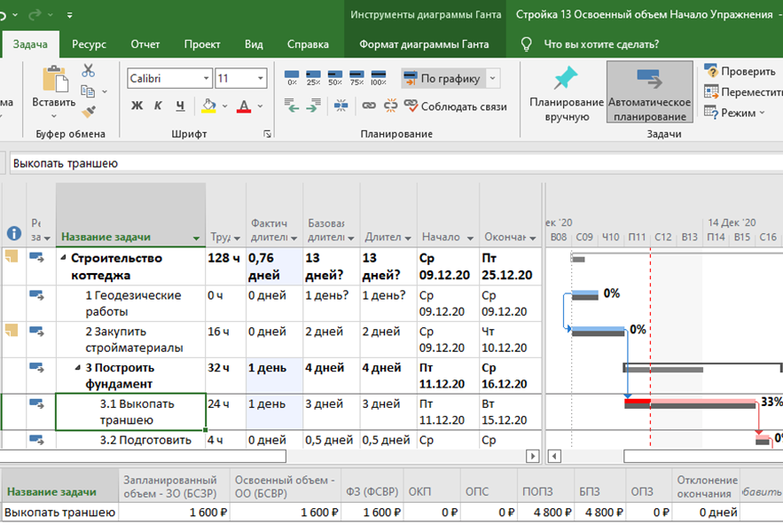Click the 'Соблюдать связи' button
The width and height of the screenshot is (783, 532).
tap(456, 106)
